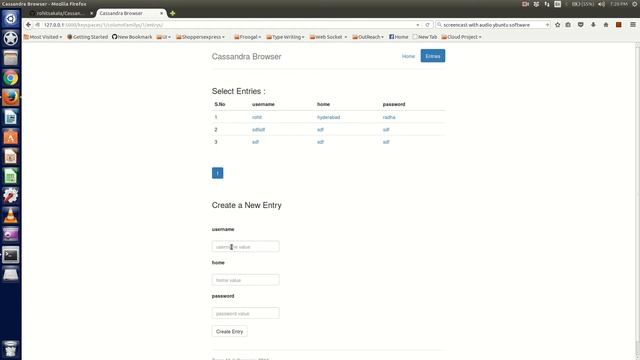Open the Firefox hamburger menu
This screenshot has width=640, height=360.
[633, 25]
